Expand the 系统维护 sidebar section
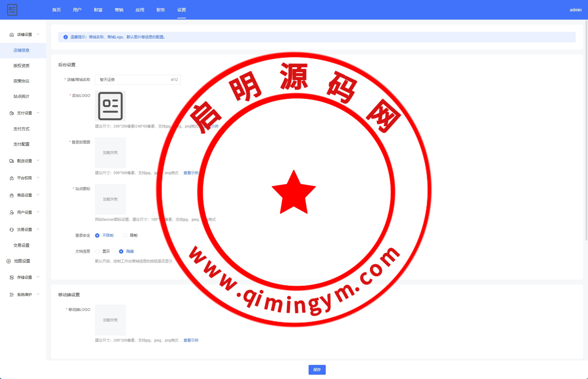 [x=25, y=295]
